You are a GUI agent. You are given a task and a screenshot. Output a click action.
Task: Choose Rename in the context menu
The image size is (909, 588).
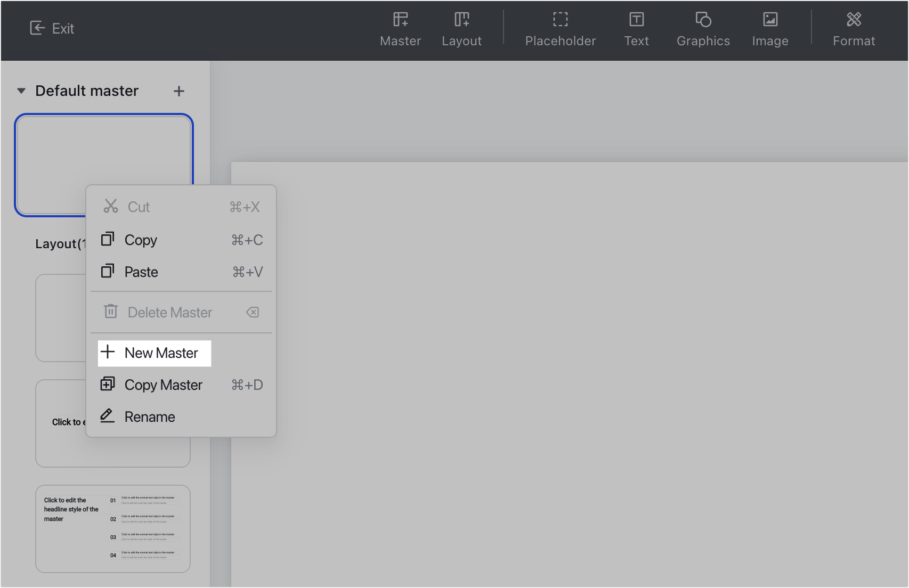point(181,416)
